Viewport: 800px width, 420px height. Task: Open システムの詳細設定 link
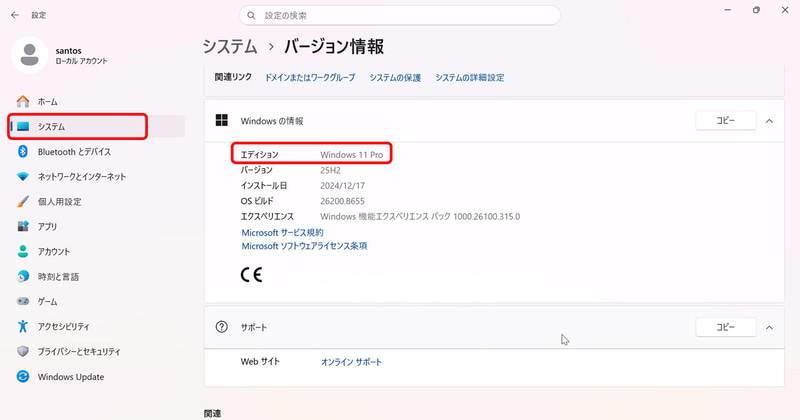[x=469, y=78]
